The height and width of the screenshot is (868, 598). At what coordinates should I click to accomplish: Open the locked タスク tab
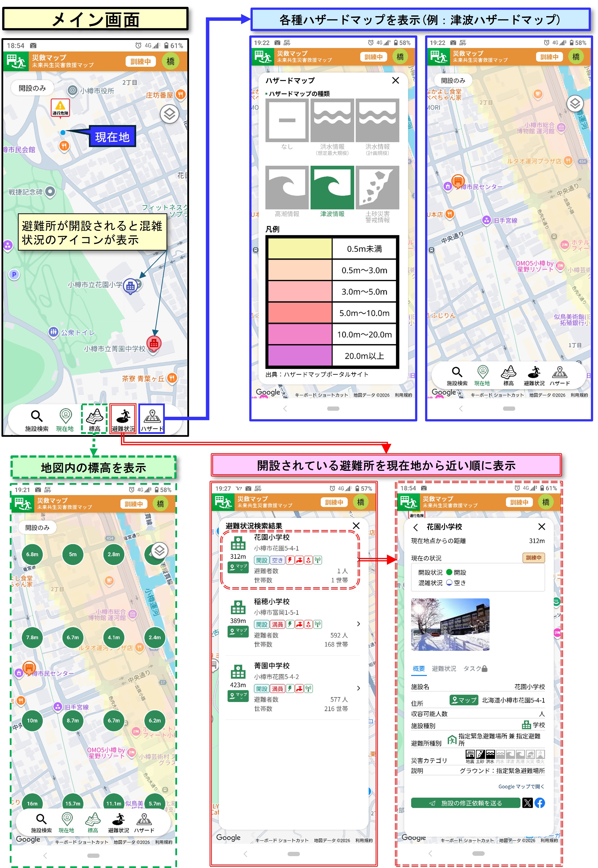[475, 668]
